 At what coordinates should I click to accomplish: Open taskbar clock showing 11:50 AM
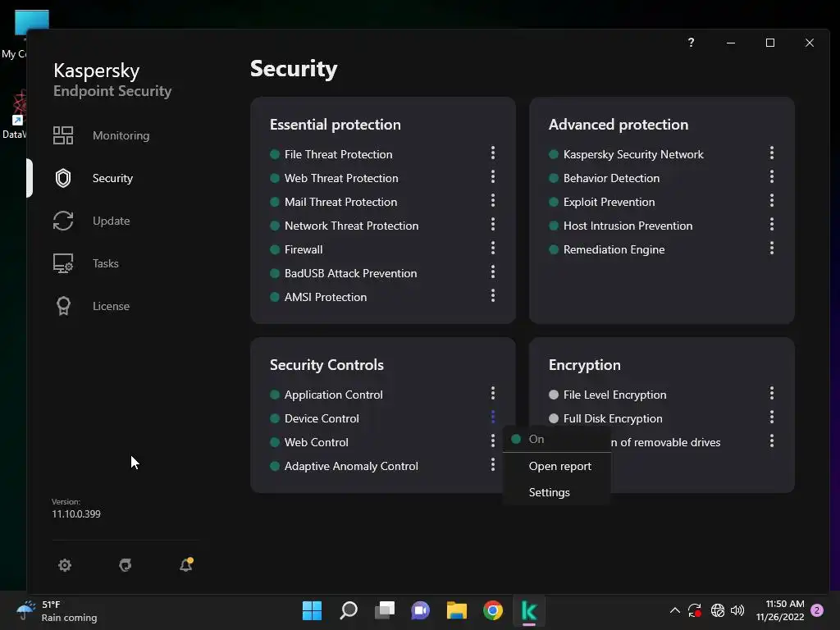click(x=780, y=610)
